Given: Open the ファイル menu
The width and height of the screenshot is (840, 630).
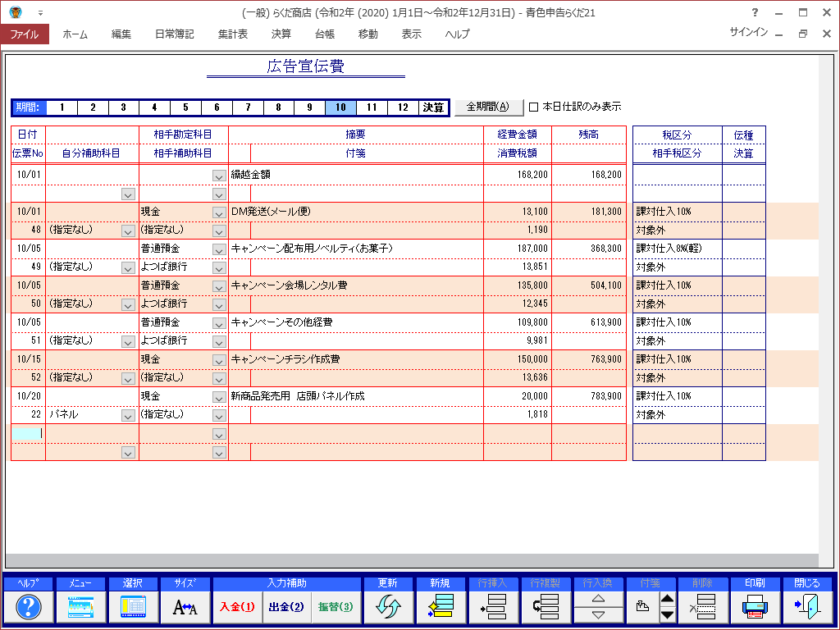Looking at the screenshot, I should point(25,34).
